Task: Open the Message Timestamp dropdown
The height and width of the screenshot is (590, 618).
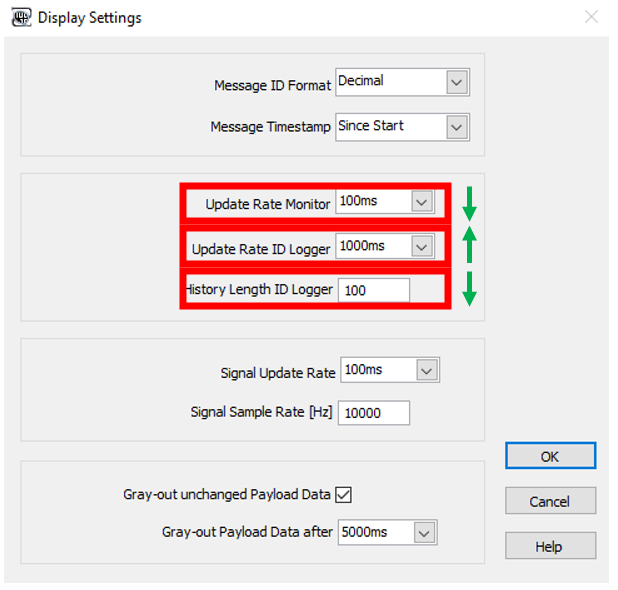Action: click(456, 127)
